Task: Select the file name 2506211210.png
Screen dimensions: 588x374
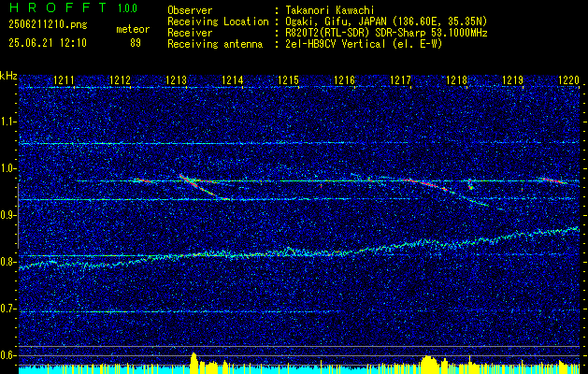Action: pyautogui.click(x=48, y=25)
